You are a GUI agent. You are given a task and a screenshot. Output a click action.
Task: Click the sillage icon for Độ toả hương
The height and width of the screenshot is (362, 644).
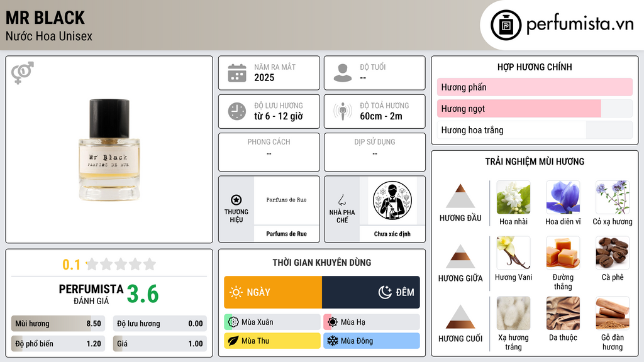click(343, 111)
